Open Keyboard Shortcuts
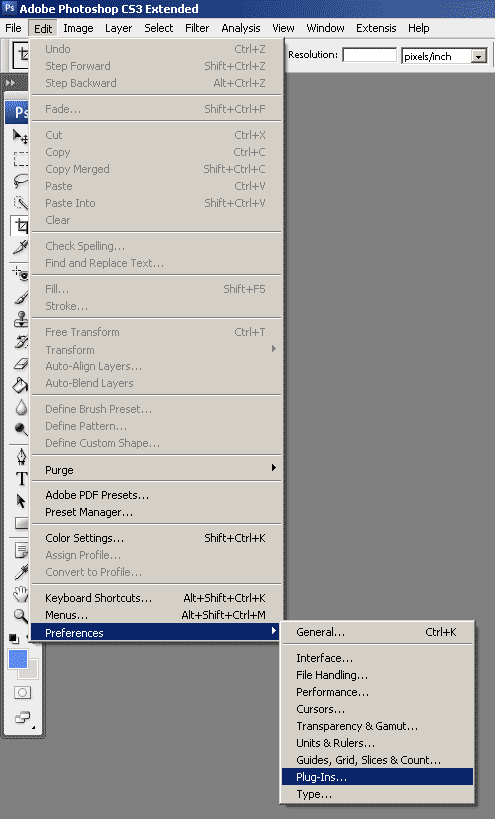This screenshot has height=819, width=495. [x=156, y=598]
